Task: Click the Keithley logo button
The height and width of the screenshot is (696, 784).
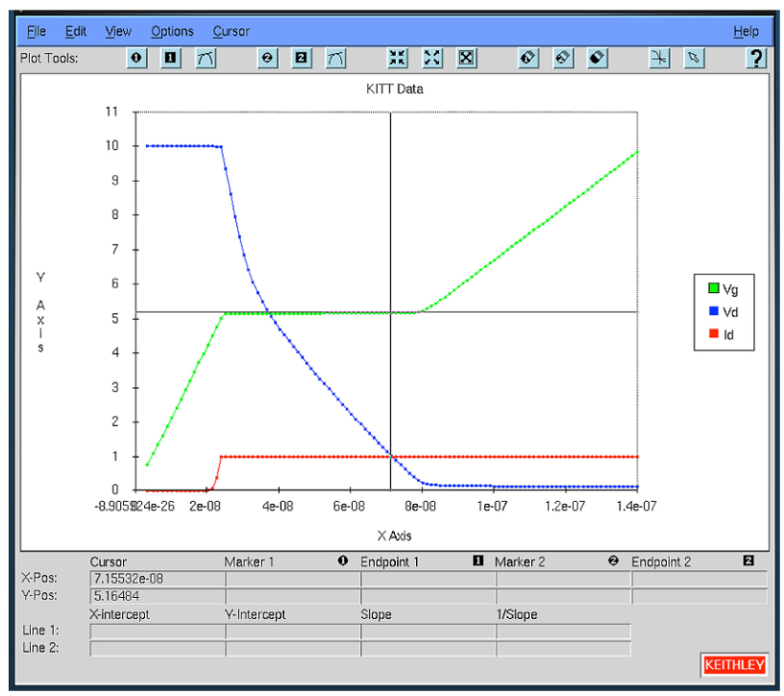Action: point(733,665)
